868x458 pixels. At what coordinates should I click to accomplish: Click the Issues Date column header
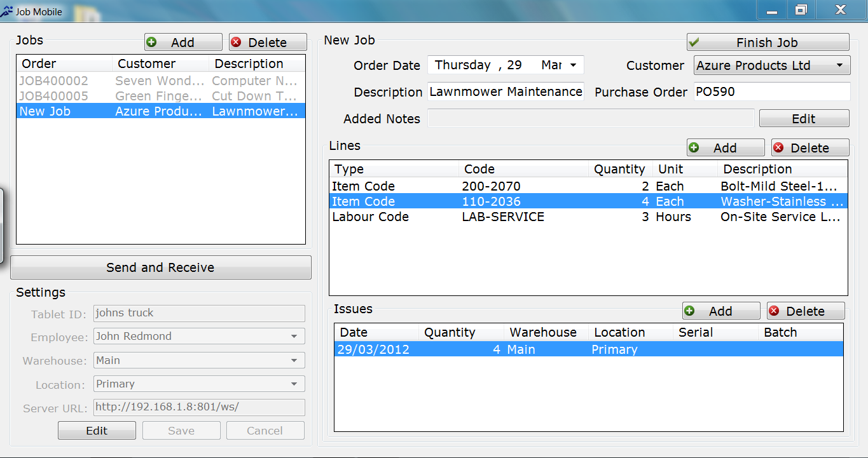click(376, 332)
